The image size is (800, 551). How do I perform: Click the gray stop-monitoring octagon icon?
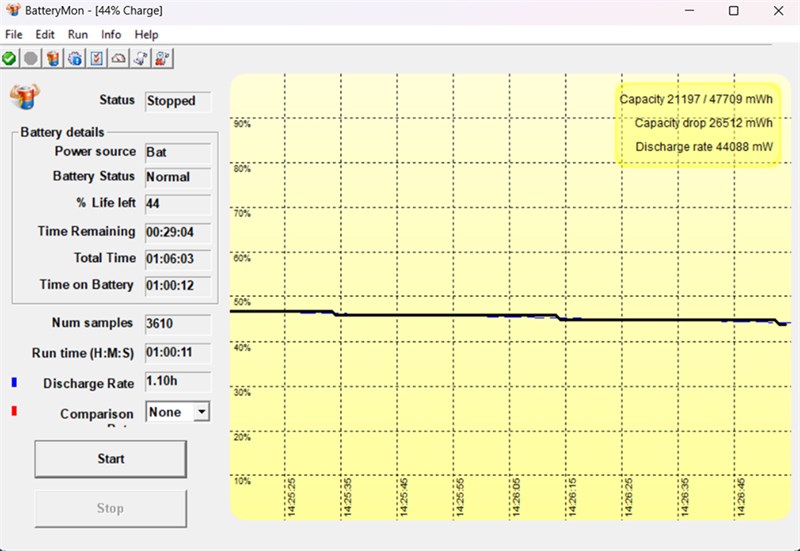tap(31, 59)
